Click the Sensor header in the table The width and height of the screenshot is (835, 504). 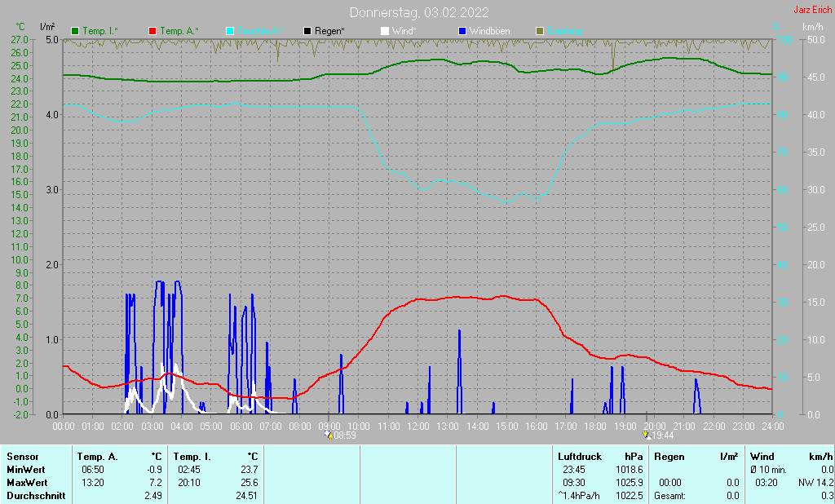[22, 456]
